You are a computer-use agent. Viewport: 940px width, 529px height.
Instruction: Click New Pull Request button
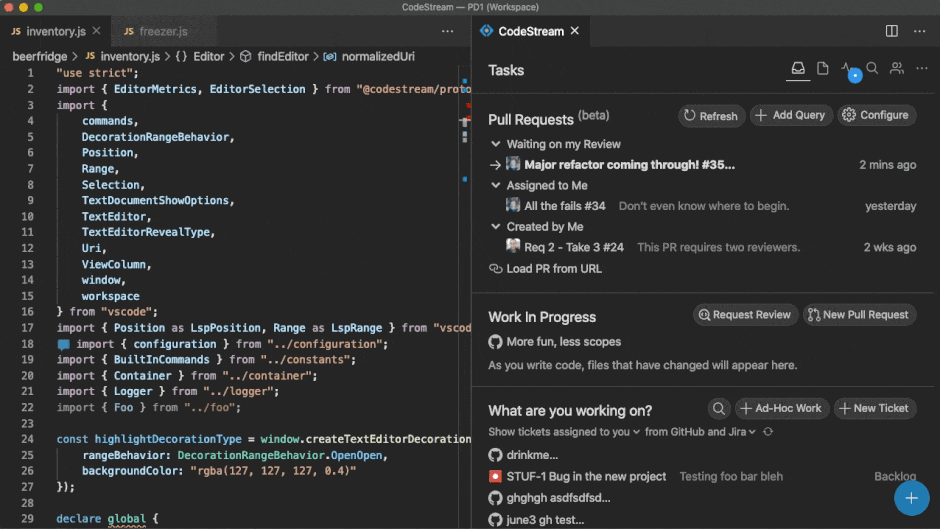859,315
